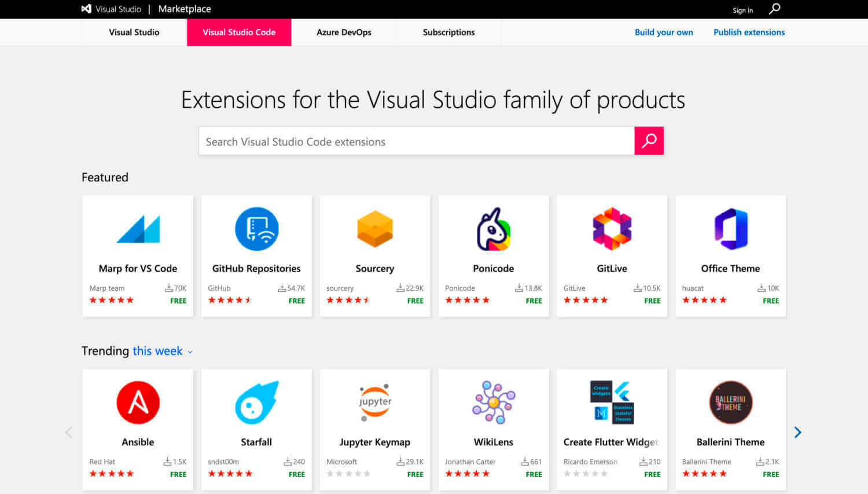Click the Office Theme title
868x494 pixels.
(x=731, y=268)
